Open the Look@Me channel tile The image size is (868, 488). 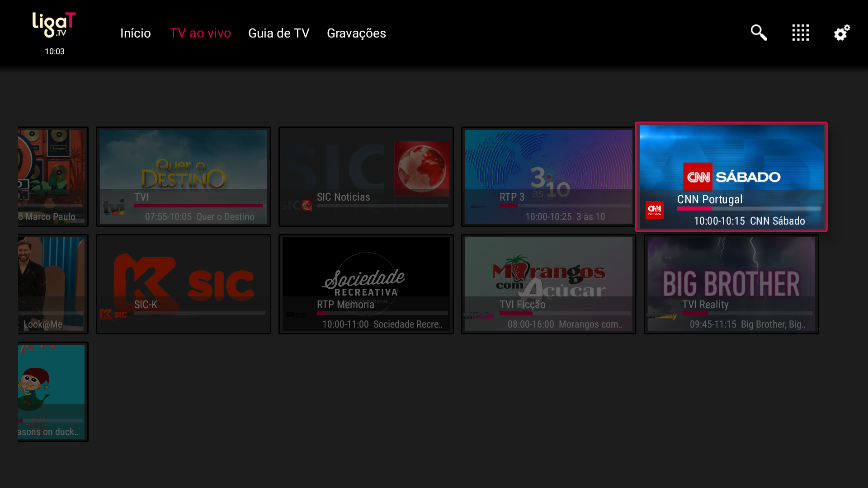coord(53,284)
